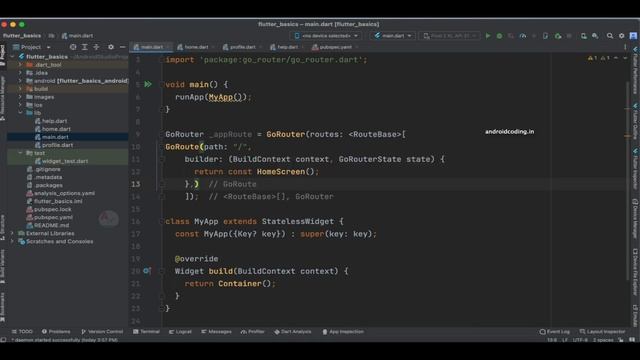Open the Device Manager side panel
This screenshot has height=360, width=640.
[x=635, y=218]
